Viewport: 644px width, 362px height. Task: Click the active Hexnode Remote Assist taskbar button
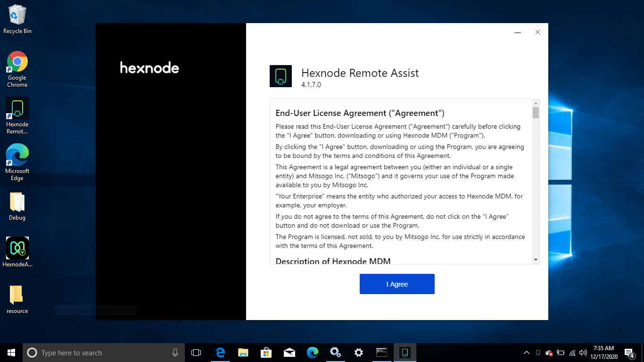[405, 353]
